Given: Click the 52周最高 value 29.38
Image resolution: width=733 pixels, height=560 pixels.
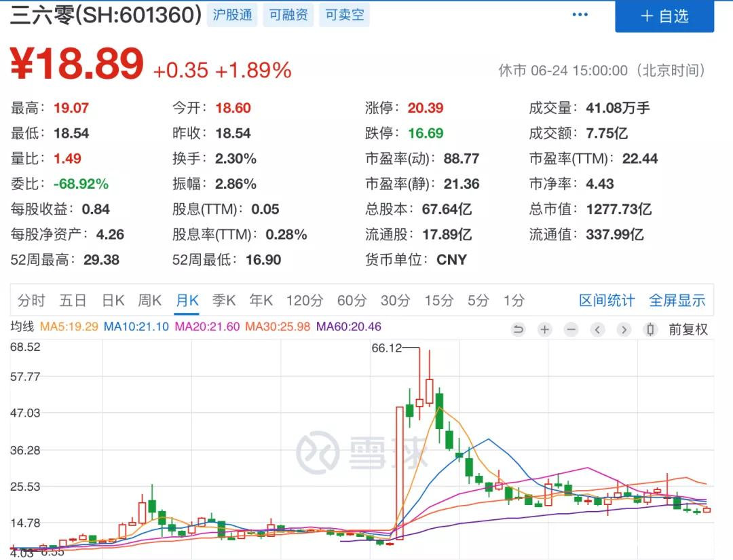Looking at the screenshot, I should coord(101,259).
